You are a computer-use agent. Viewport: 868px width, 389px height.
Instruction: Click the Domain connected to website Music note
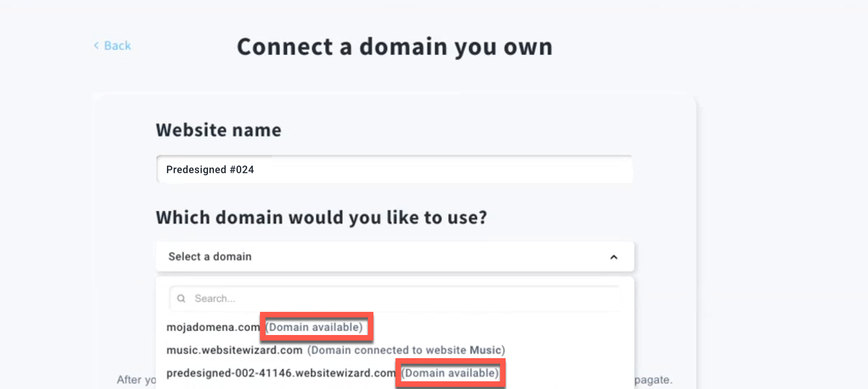pyautogui.click(x=406, y=350)
